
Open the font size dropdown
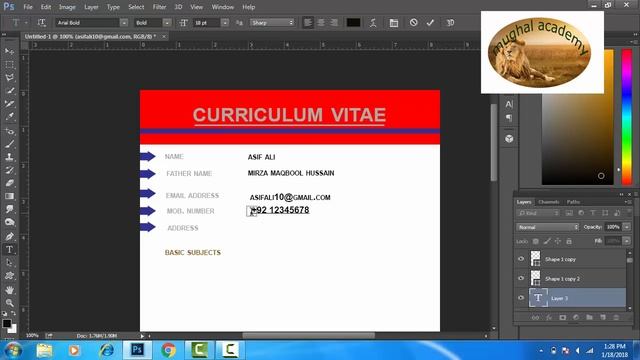(225, 23)
